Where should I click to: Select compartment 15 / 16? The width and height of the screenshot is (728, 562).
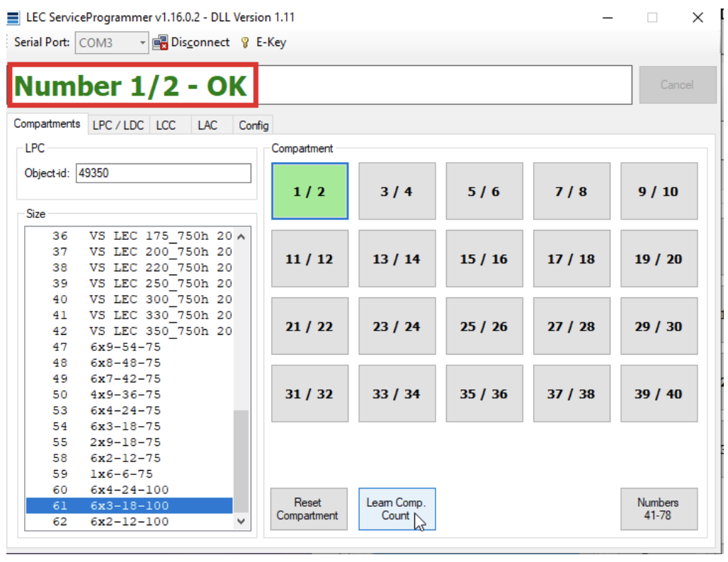pos(484,258)
